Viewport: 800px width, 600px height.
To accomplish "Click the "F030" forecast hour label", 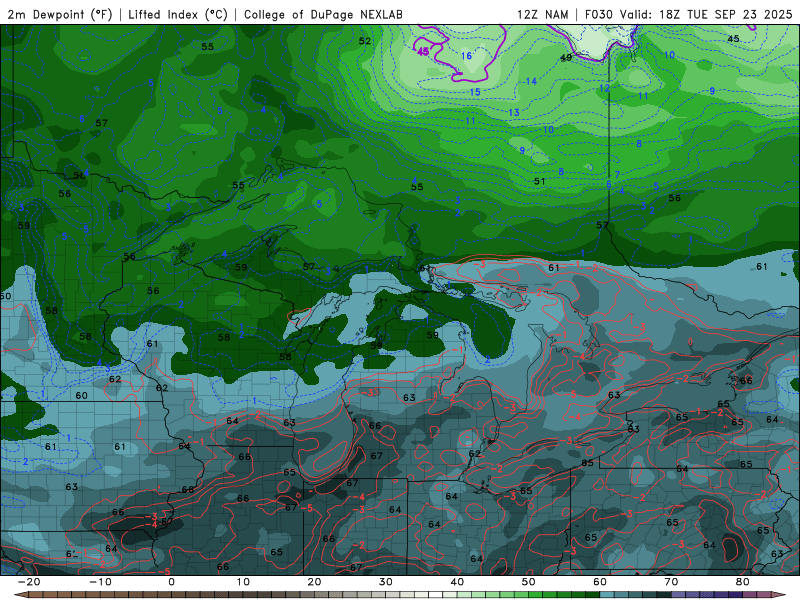I will point(598,14).
